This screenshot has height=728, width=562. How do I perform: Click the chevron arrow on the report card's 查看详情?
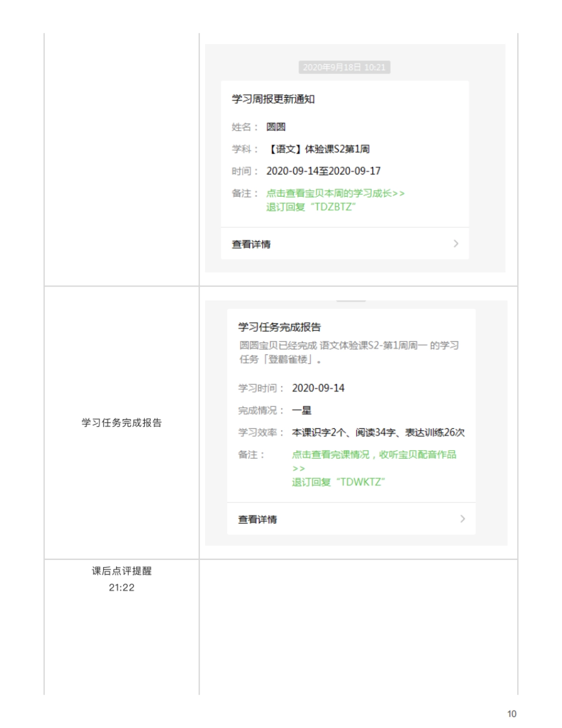[x=462, y=519]
